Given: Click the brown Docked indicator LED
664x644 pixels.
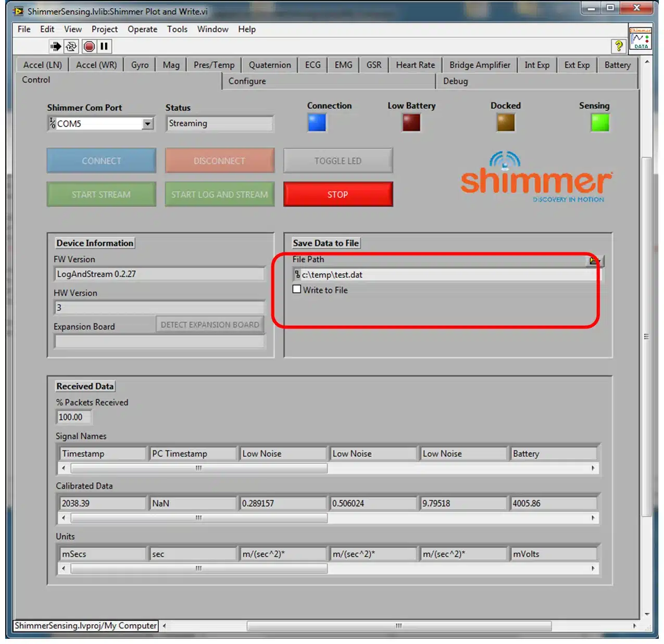Looking at the screenshot, I should point(506,123).
